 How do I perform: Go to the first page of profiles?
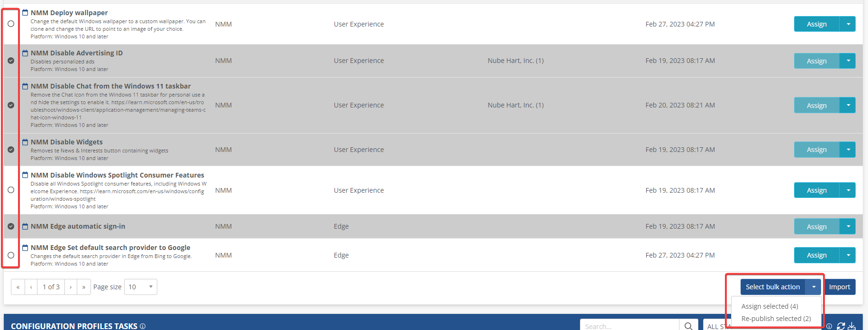(x=18, y=287)
